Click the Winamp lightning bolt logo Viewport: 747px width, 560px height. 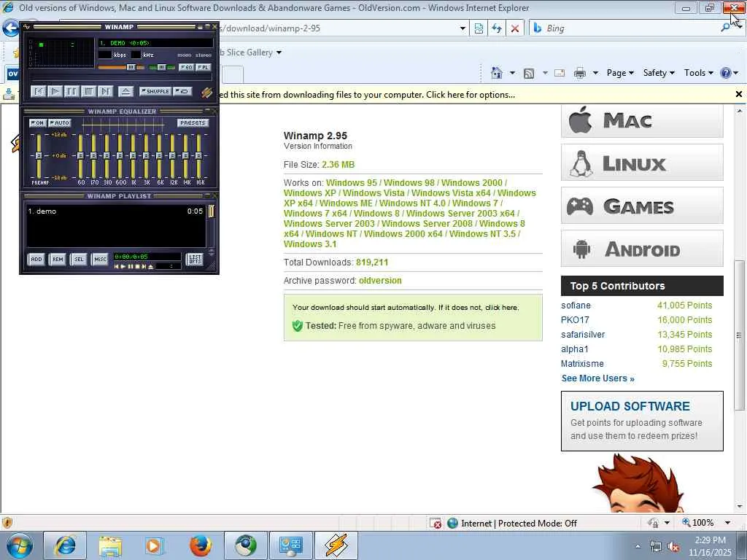click(x=206, y=92)
